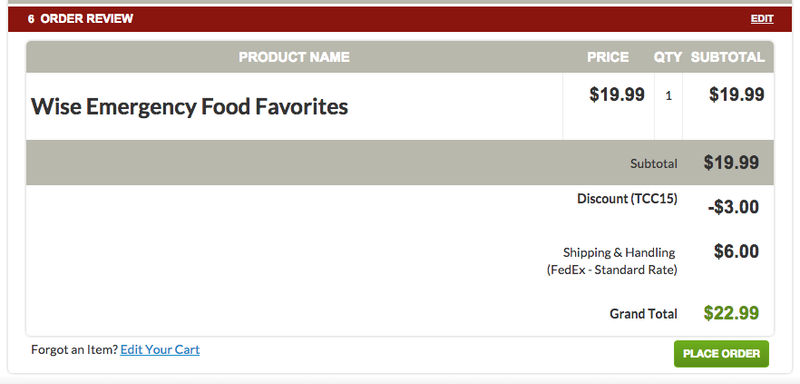Click the discount amount -$3.00
Screen dimensions: 800x384
pos(733,207)
